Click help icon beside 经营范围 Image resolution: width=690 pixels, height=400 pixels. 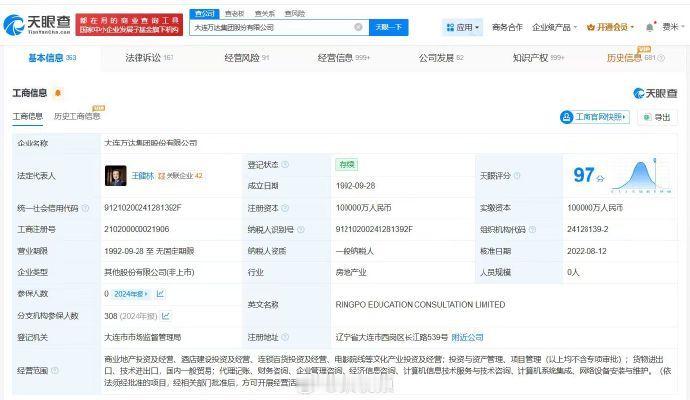(55, 371)
